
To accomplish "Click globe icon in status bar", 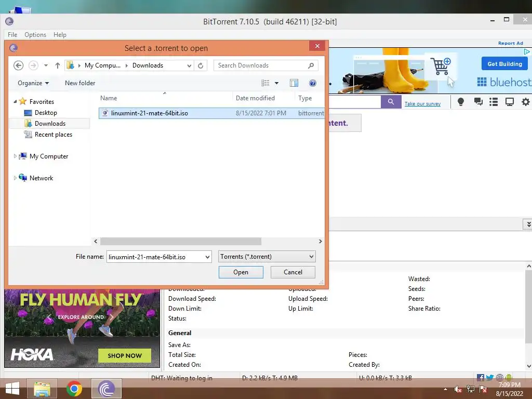I will (499, 377).
